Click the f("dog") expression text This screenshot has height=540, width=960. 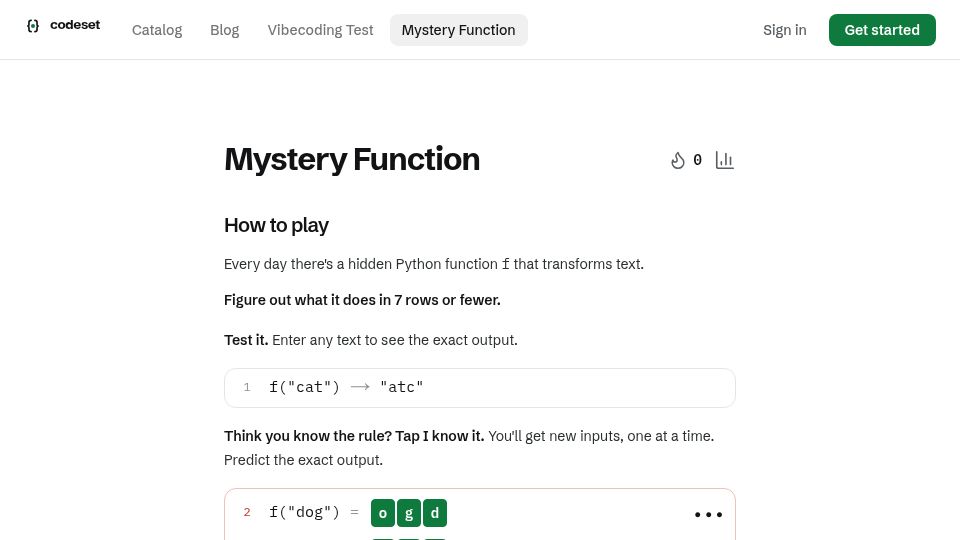tap(304, 512)
